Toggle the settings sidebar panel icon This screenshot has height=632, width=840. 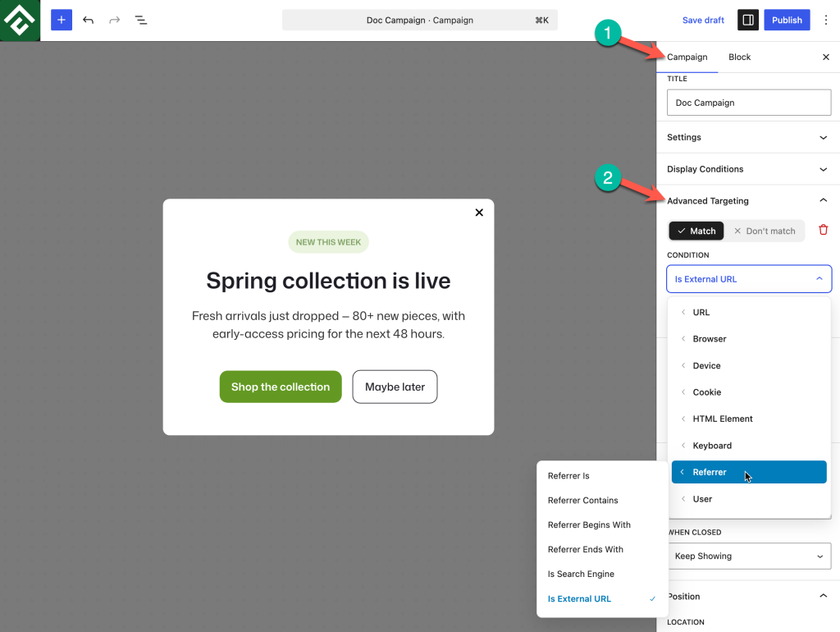[x=748, y=20]
